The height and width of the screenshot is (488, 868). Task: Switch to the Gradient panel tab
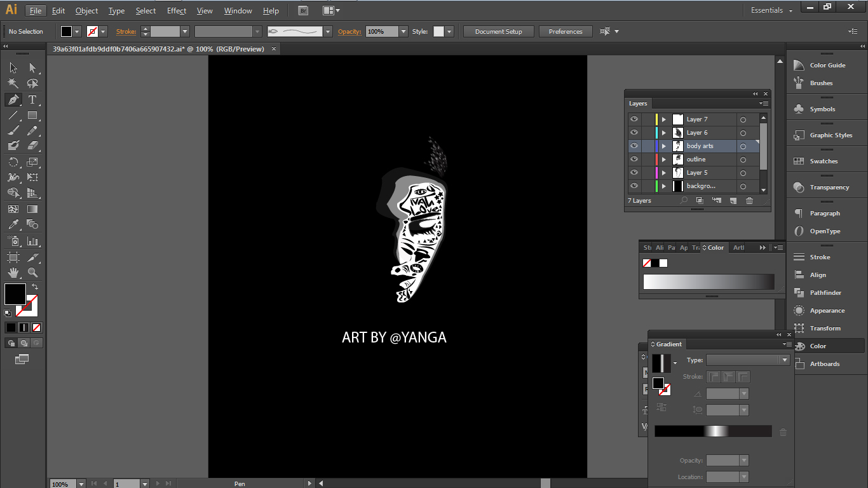pyautogui.click(x=667, y=344)
